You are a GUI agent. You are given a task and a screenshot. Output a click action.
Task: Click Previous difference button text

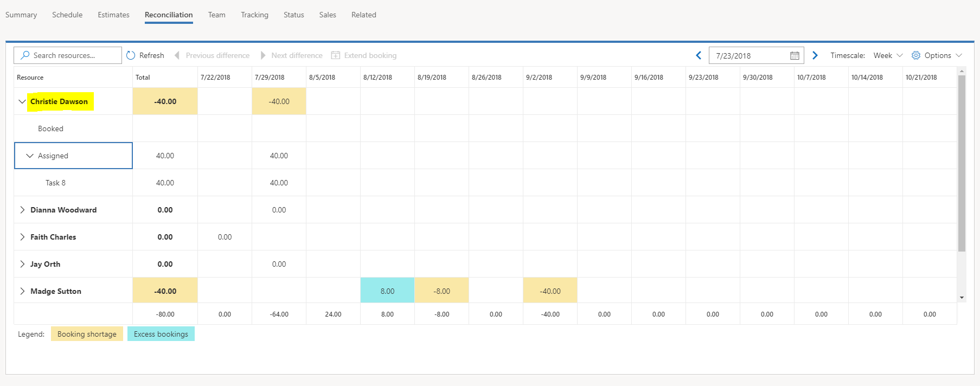pyautogui.click(x=217, y=55)
